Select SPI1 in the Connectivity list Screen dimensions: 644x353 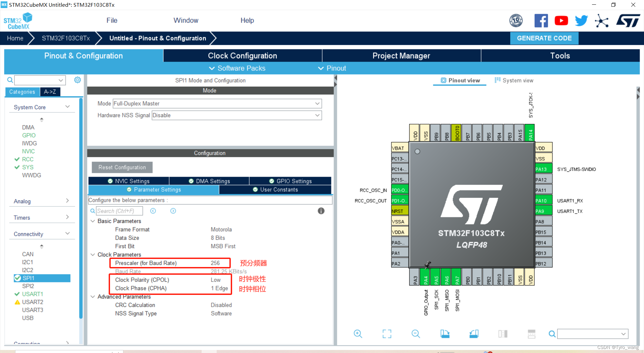click(x=28, y=278)
